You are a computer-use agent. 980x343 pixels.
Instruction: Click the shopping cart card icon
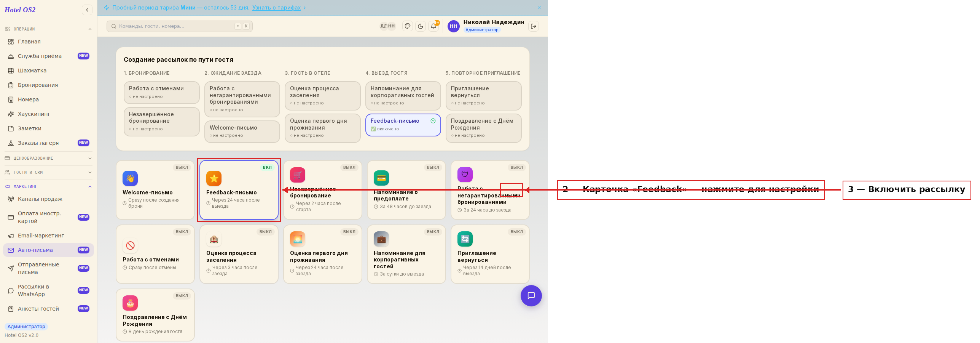tap(298, 175)
